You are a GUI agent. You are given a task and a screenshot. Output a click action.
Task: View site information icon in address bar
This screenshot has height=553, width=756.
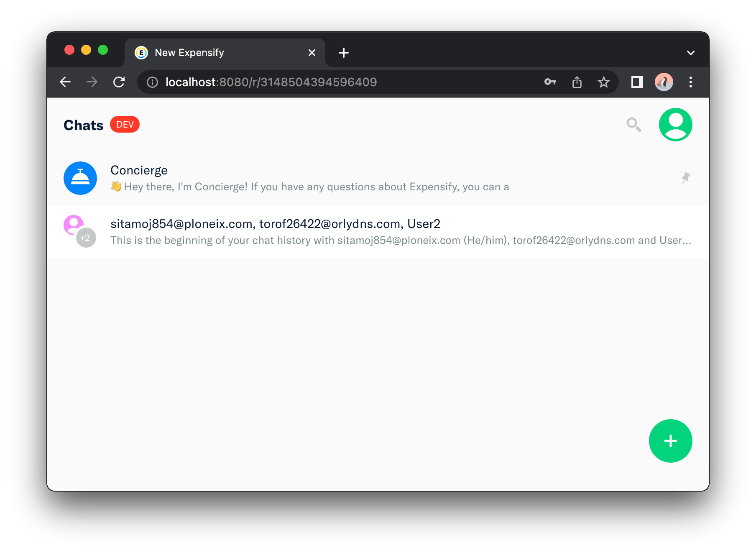tap(153, 82)
